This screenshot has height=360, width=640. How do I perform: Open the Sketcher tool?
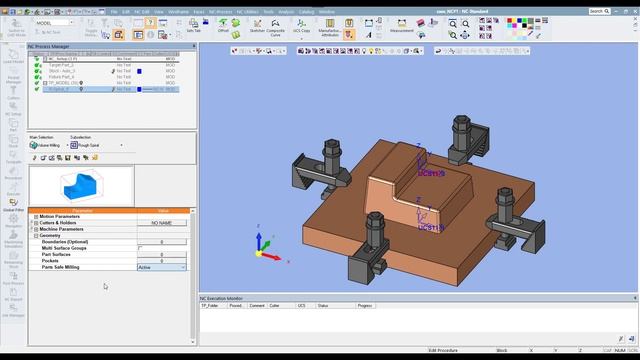pos(257,26)
